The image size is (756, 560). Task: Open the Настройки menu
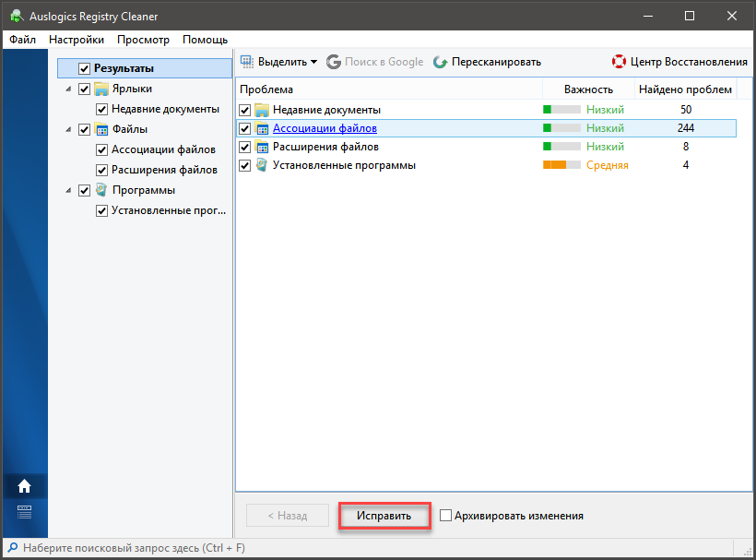(x=77, y=40)
